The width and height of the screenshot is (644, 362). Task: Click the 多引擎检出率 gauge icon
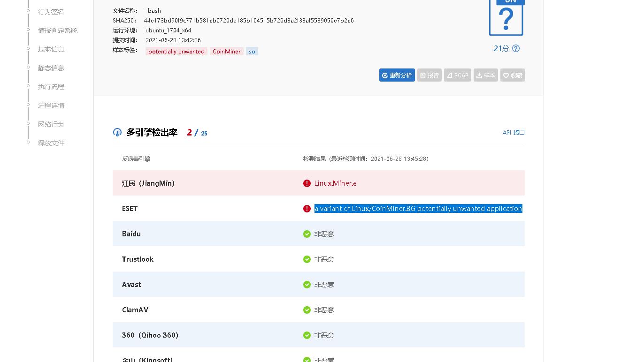pos(117,132)
